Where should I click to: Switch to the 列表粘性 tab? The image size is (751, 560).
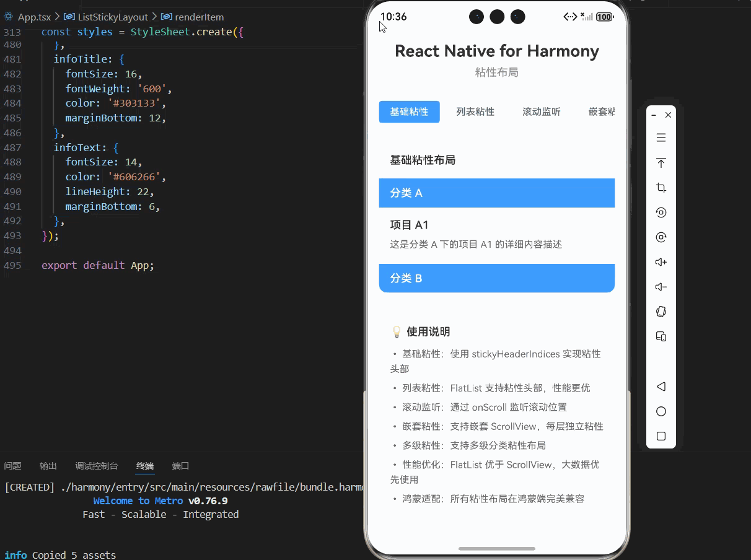[x=475, y=112]
